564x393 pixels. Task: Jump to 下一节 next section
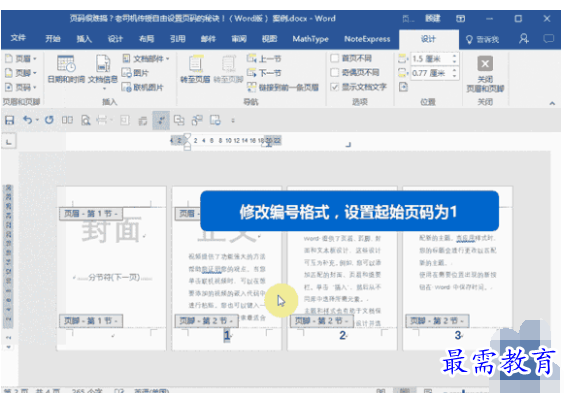264,73
